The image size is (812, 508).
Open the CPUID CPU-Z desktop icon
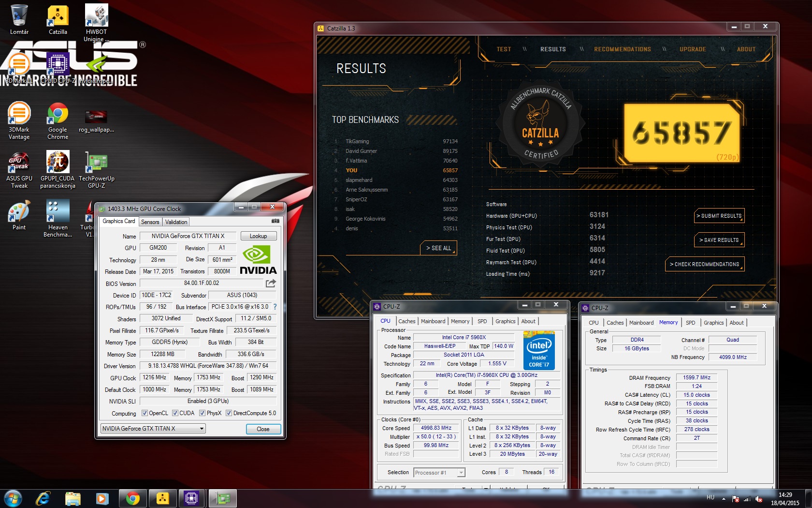click(58, 68)
